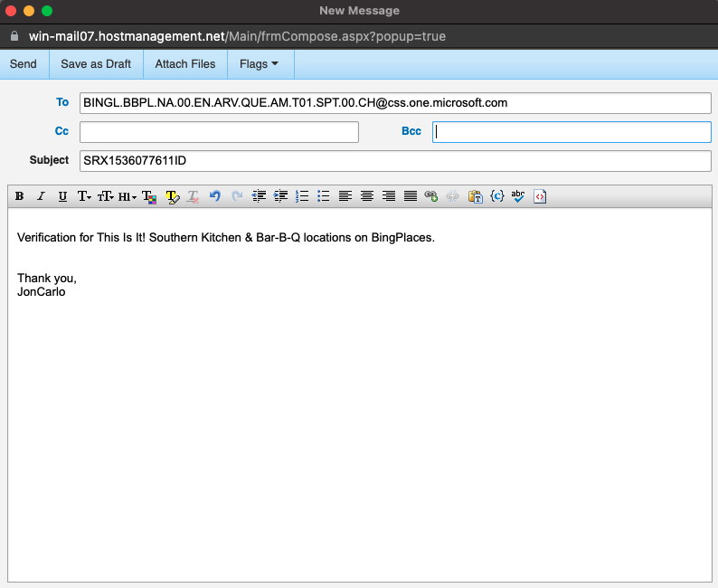Center align text

tap(367, 196)
